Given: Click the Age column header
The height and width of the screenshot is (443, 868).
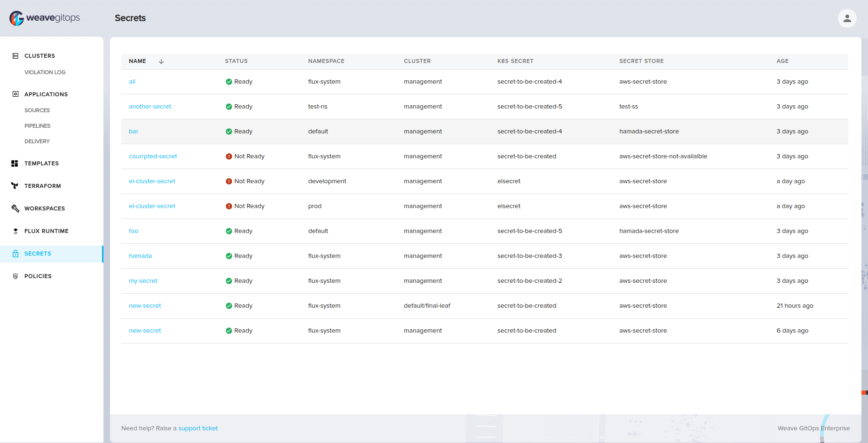Looking at the screenshot, I should point(782,61).
